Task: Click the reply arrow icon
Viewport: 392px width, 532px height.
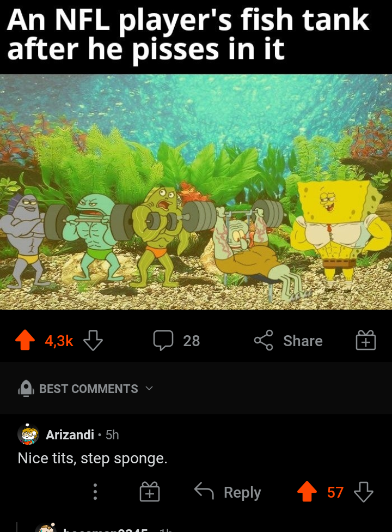Action: point(204,491)
